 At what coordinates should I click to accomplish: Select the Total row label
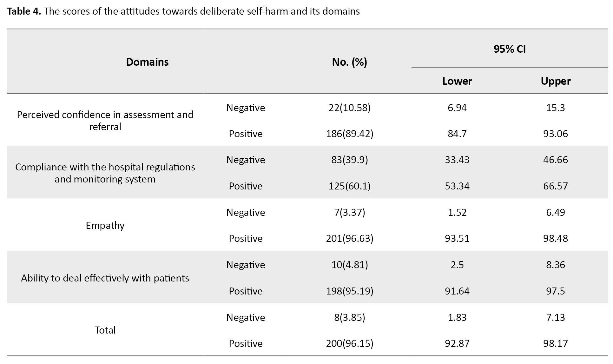[x=105, y=330]
